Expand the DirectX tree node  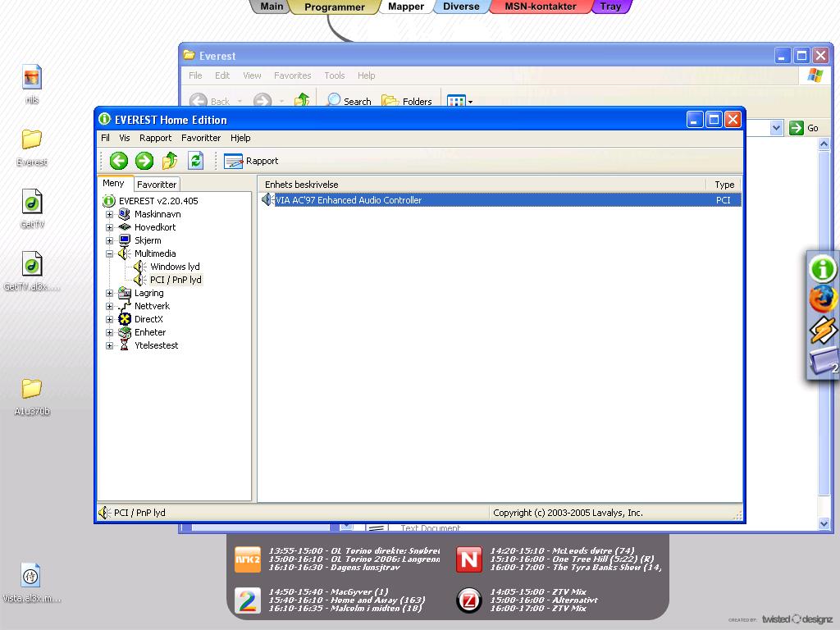tap(109, 319)
